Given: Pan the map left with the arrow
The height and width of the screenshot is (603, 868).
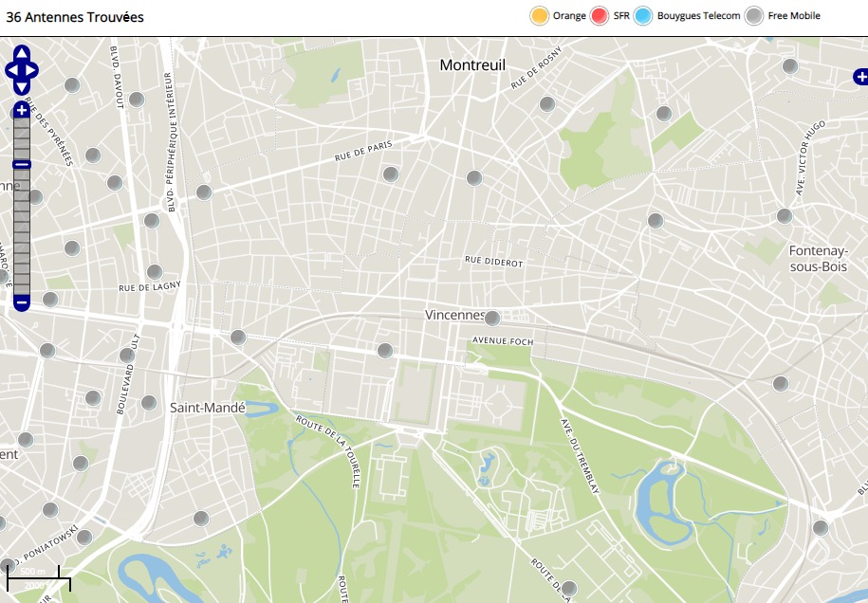Looking at the screenshot, I should click(10, 70).
